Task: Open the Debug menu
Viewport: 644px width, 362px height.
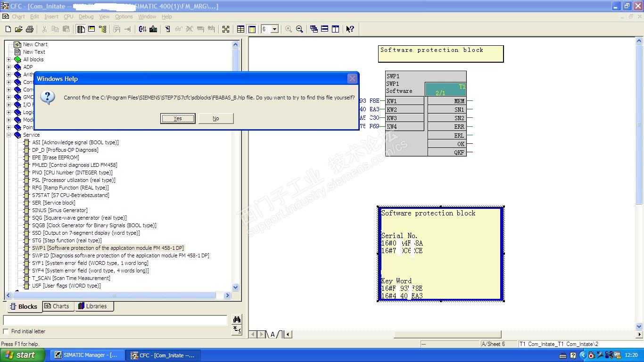Action: pos(86,16)
